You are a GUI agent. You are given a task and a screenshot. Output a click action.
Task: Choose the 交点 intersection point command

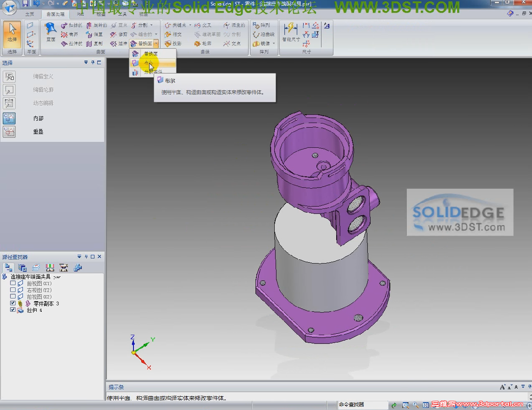(x=232, y=44)
